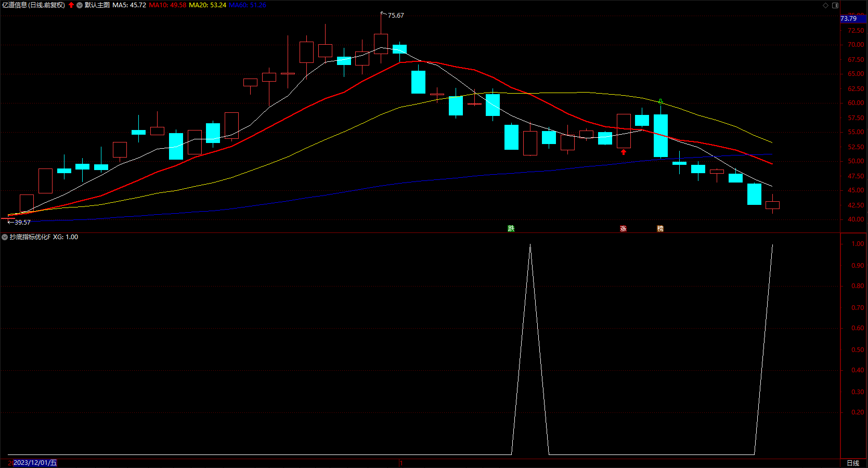Click the red up arrow beside the stock title

click(x=71, y=5)
